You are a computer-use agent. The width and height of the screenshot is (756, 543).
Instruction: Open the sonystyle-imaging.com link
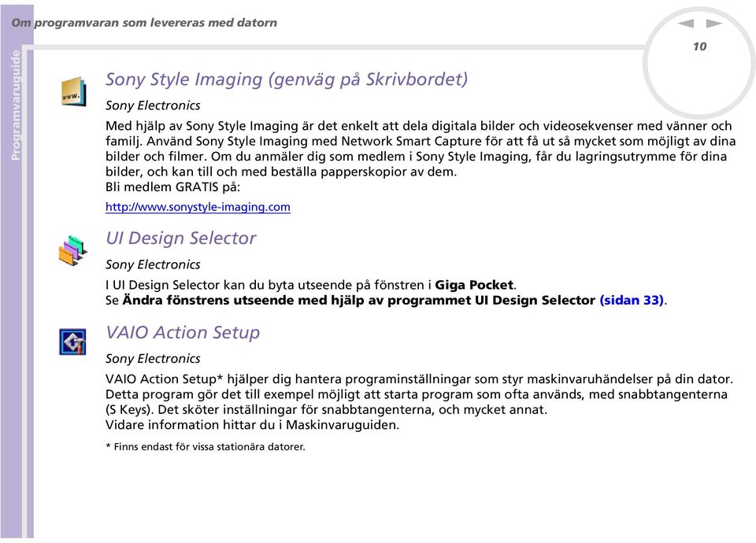point(198,207)
